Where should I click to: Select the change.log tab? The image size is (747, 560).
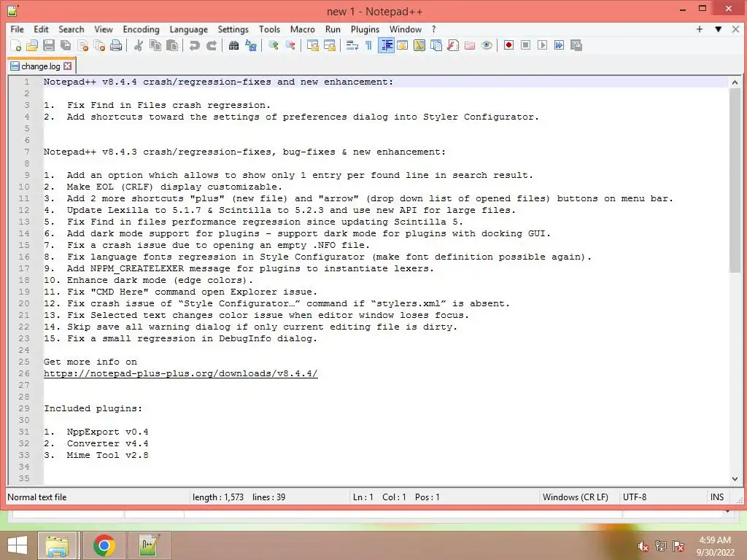coord(41,66)
